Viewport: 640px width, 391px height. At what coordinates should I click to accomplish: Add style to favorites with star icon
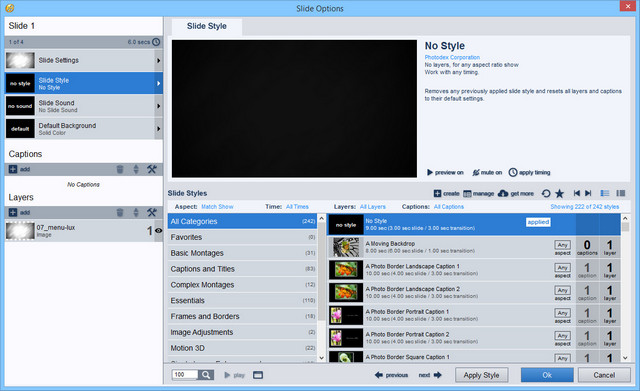coord(559,193)
